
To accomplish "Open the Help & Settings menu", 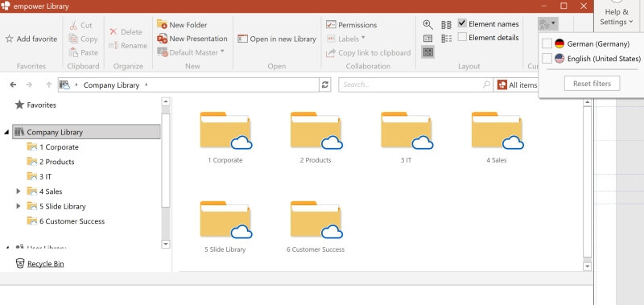I will pos(617,17).
